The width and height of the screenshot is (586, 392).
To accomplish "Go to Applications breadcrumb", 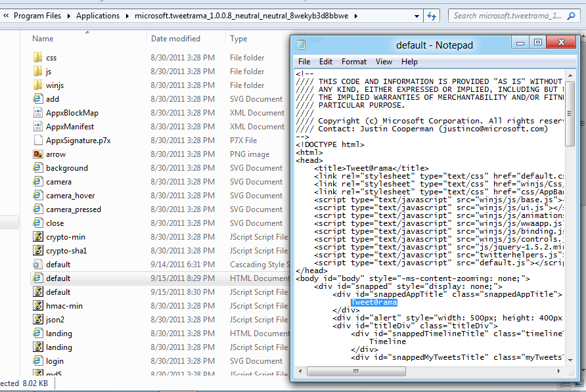I will click(98, 16).
